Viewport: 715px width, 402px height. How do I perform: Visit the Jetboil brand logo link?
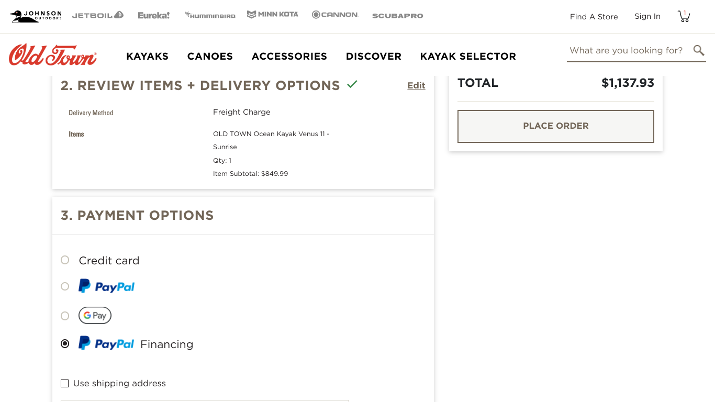coord(98,15)
